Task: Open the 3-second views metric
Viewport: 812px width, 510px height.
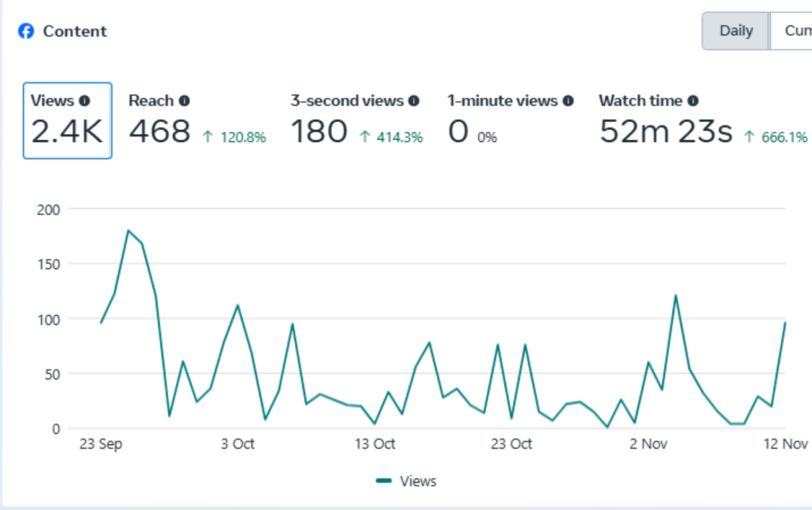Action: (357, 121)
